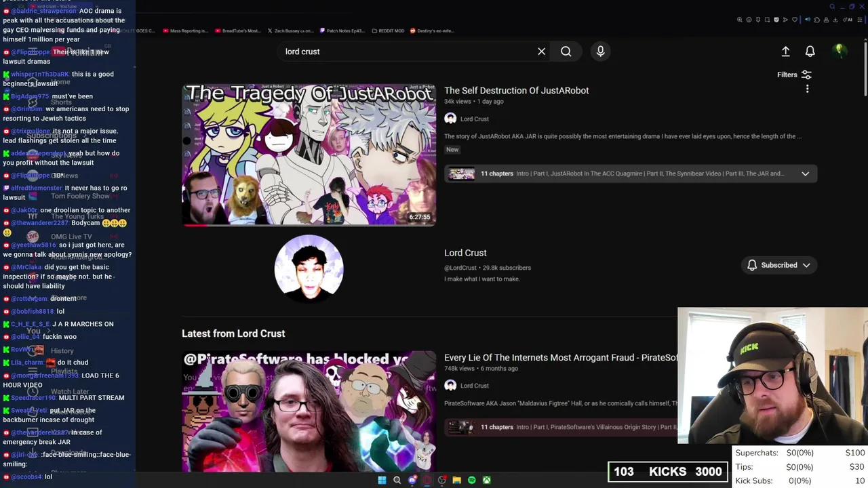This screenshot has width=868, height=488.
Task: Play 'The Tragedy Of JustARobot' thumbnail
Action: coord(309,155)
